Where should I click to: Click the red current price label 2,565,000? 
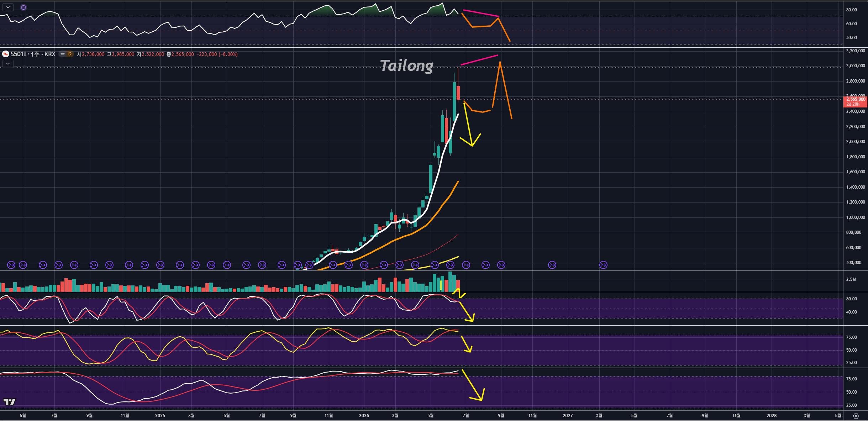click(x=856, y=101)
